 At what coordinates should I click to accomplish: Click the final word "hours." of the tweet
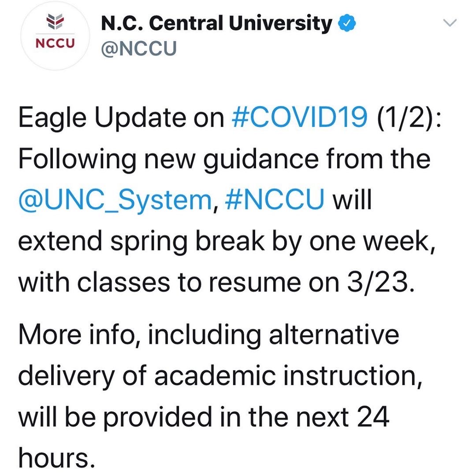coord(56,457)
